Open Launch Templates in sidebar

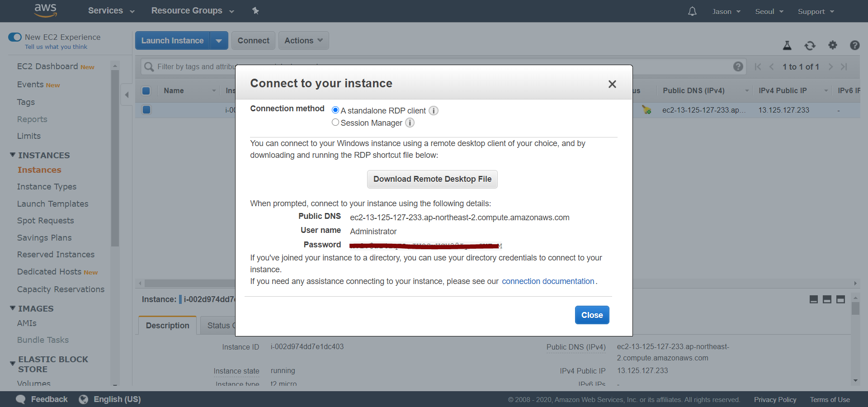[x=52, y=204]
